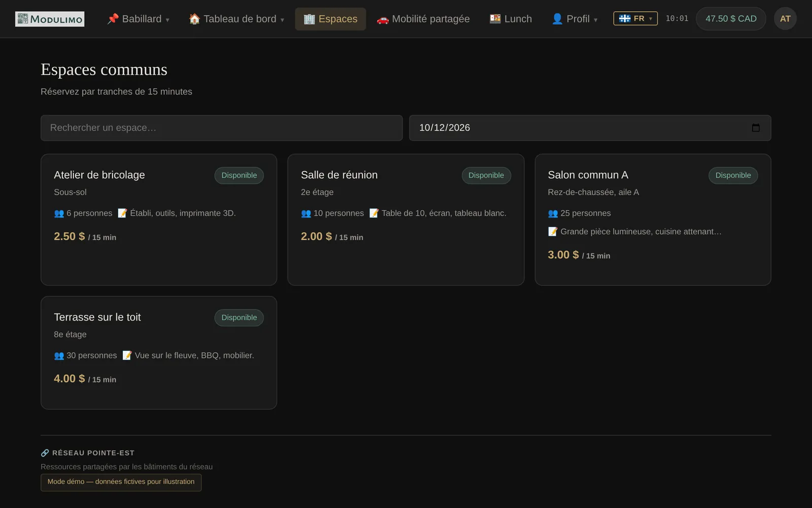Open the Salon commun A card title
This screenshot has height=508, width=812.
coord(588,175)
